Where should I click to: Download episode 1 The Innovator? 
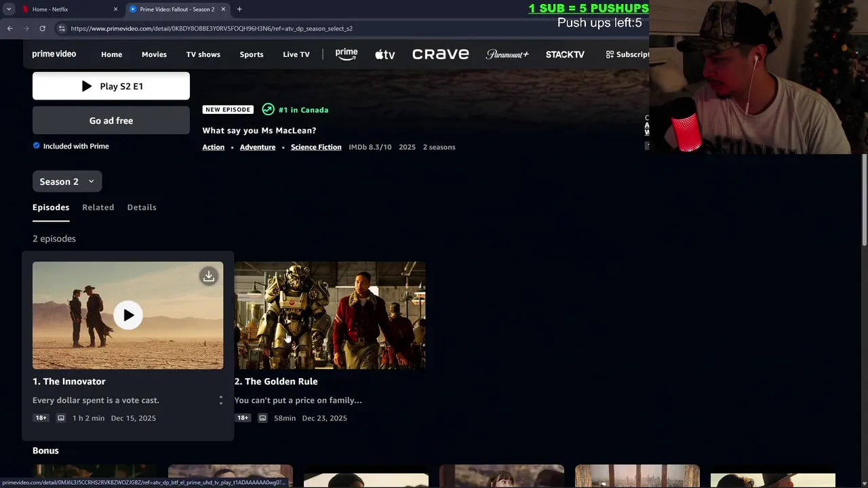[x=209, y=276]
